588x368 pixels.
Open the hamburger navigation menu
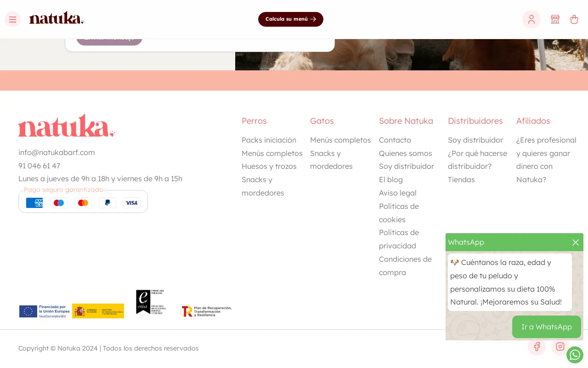click(12, 19)
